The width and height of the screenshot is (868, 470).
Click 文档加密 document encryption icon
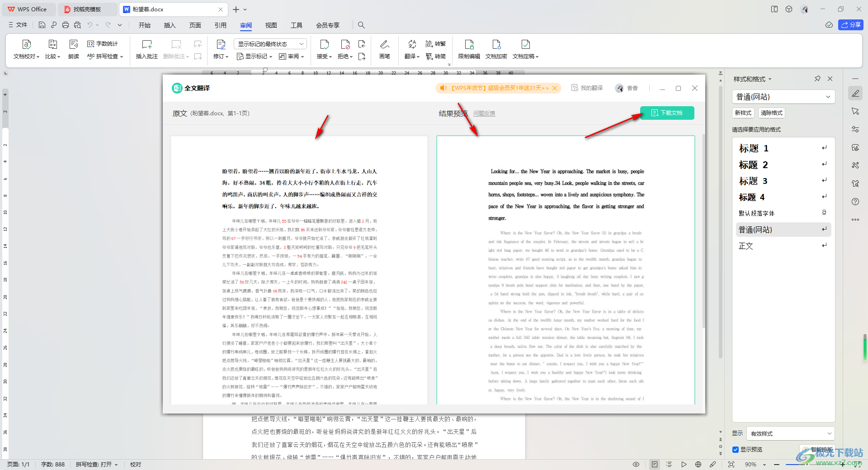tap(496, 44)
